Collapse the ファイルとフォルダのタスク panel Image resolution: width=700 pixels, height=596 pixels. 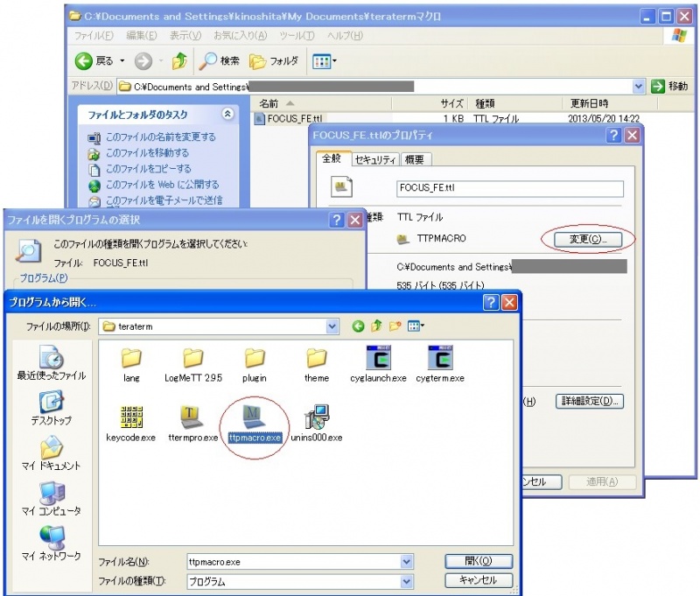(x=228, y=115)
